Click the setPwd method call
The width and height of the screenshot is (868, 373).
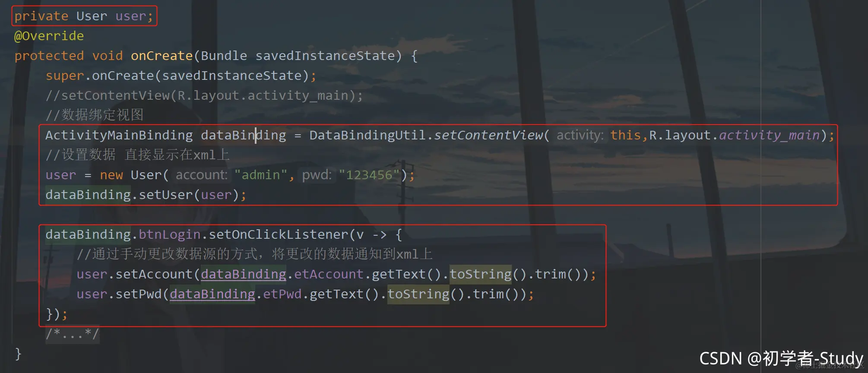click(x=139, y=294)
